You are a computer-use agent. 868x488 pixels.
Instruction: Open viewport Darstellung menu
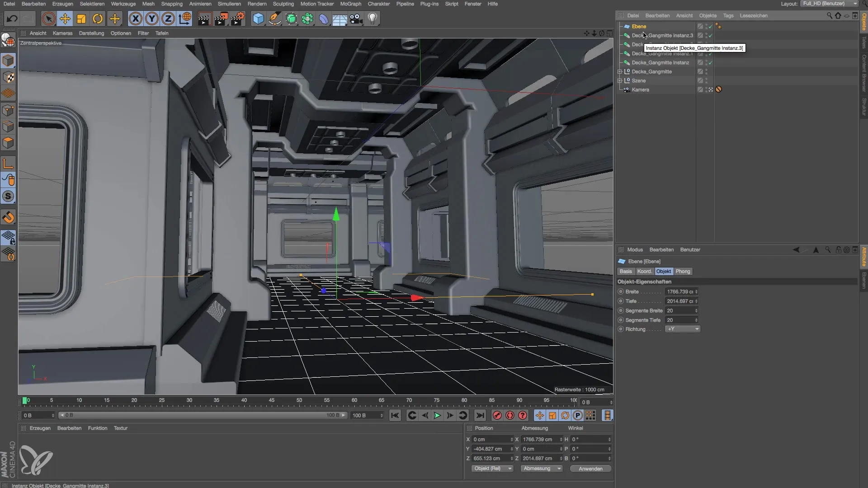point(91,33)
